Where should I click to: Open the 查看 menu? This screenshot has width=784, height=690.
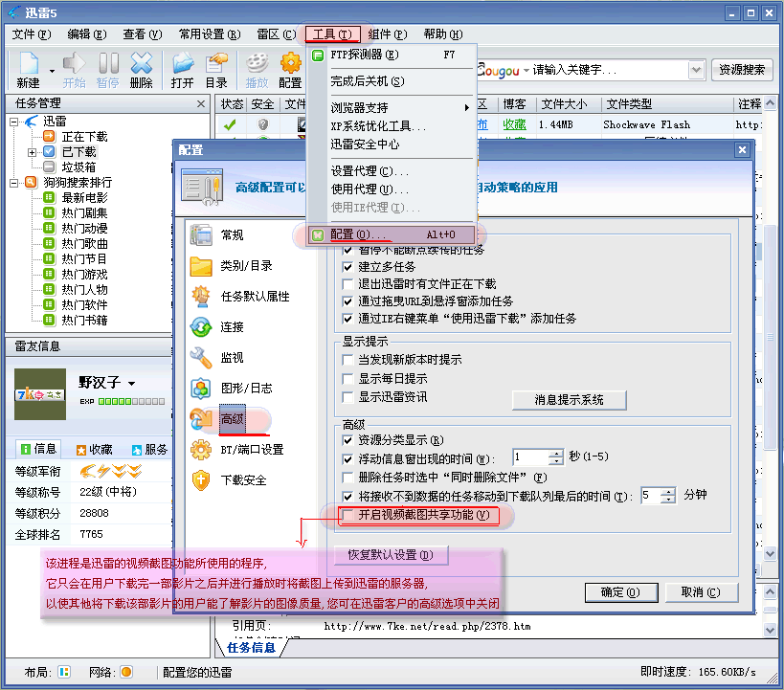point(143,34)
